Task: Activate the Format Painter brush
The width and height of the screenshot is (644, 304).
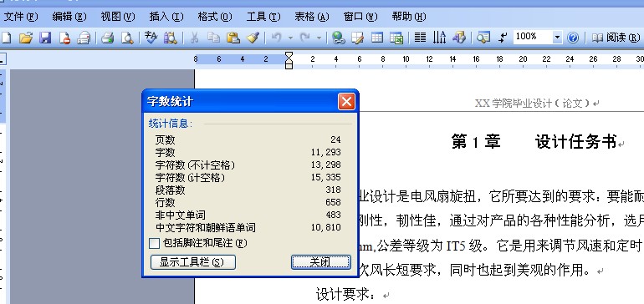Action: 253,38
